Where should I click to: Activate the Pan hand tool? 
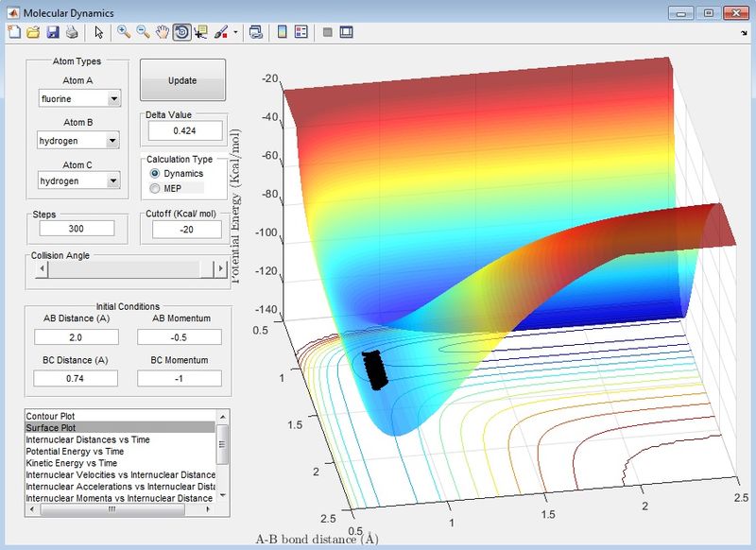(x=162, y=32)
